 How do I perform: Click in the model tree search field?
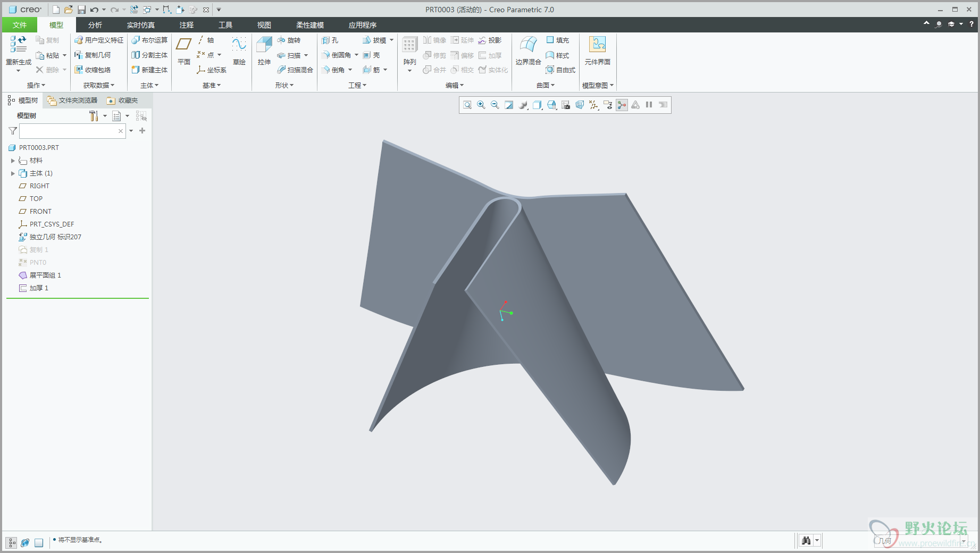pyautogui.click(x=72, y=131)
